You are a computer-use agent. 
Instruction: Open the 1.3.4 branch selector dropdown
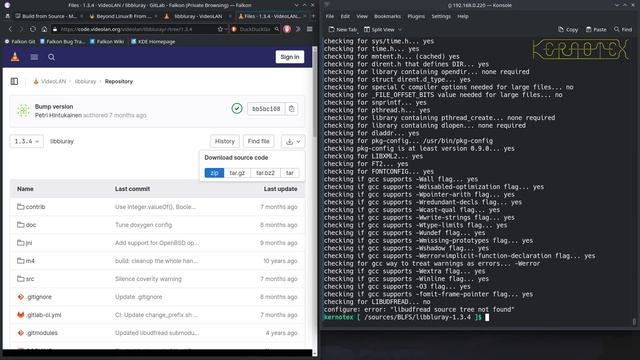click(27, 141)
